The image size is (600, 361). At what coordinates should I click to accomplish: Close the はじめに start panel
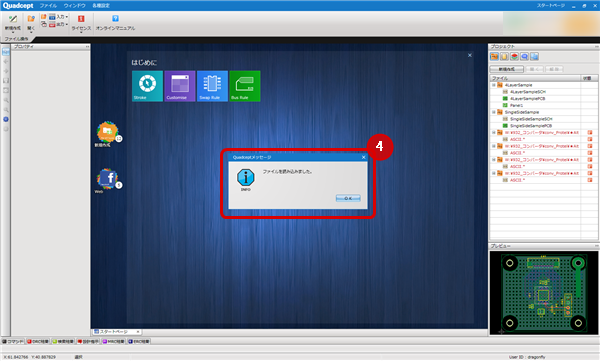point(470,56)
